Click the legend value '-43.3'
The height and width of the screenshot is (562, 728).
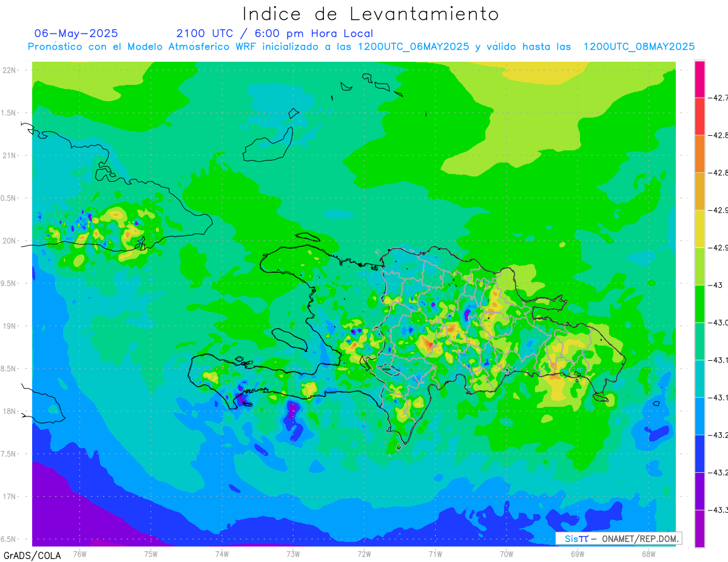[x=718, y=510]
